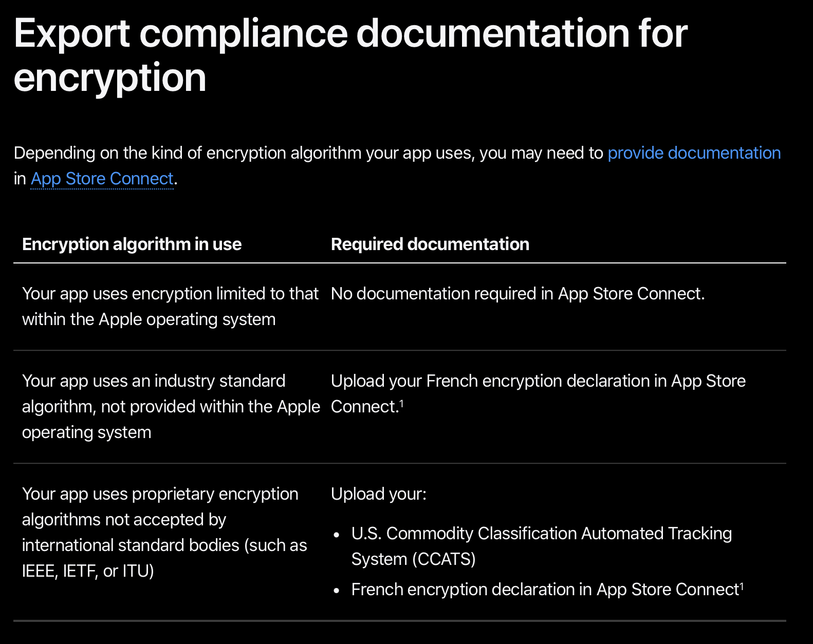Image resolution: width=813 pixels, height=644 pixels.
Task: Click the intro sentence 'Depending on the kind of encryption'
Action: point(397,166)
